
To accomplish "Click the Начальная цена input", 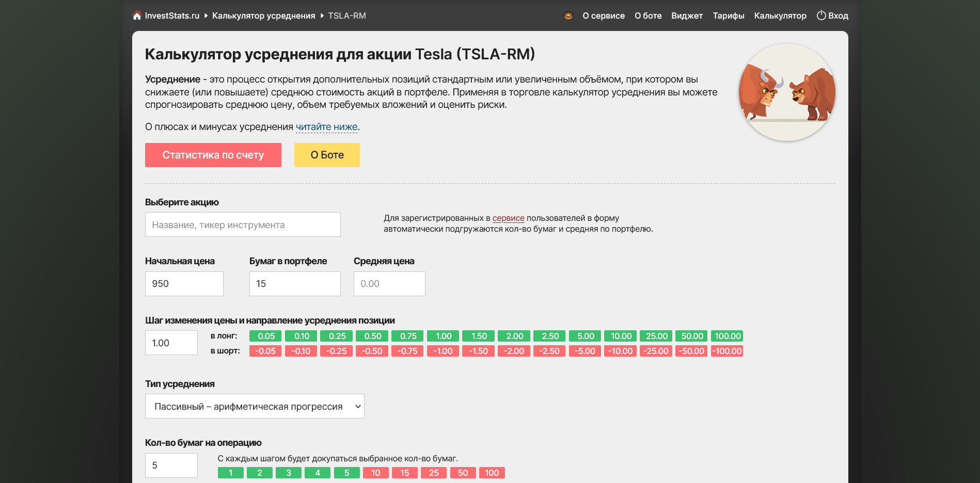I will [x=184, y=284].
